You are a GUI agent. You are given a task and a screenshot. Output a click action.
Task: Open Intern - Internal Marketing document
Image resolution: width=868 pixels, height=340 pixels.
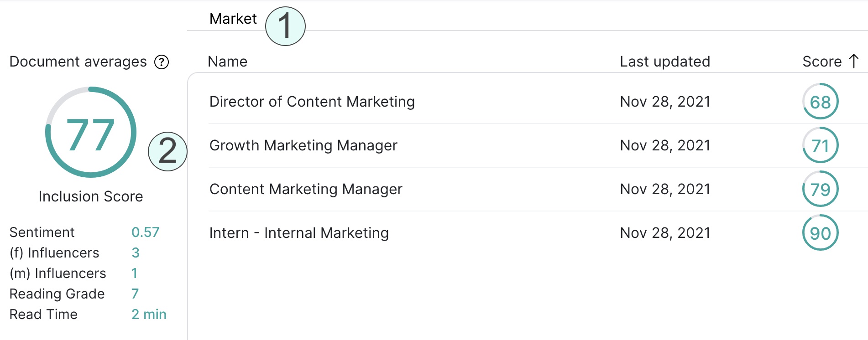click(x=299, y=233)
